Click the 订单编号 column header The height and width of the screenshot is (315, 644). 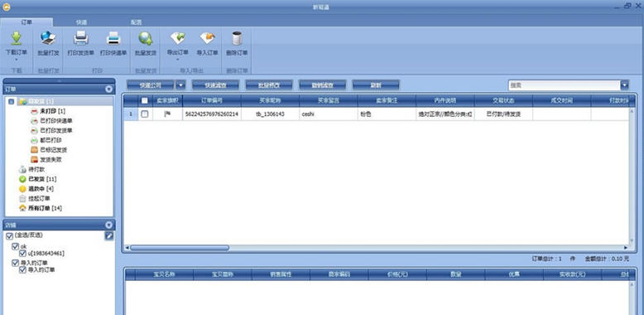click(x=212, y=100)
